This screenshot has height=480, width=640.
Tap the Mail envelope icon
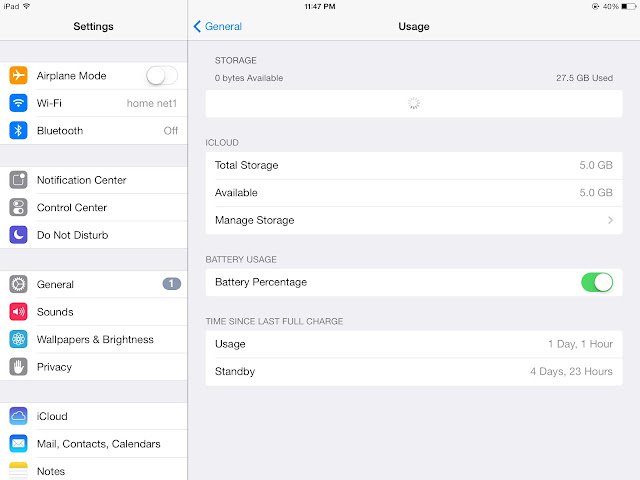pyautogui.click(x=18, y=444)
